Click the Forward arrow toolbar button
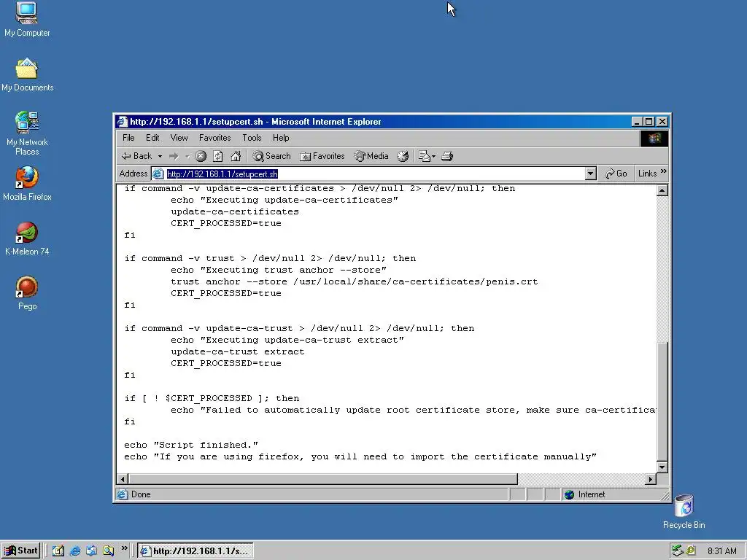Screen dimensions: 747x560 click(174, 156)
